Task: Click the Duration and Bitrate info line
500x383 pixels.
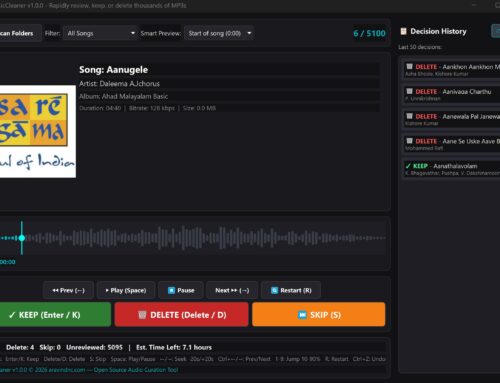Action: 147,108
